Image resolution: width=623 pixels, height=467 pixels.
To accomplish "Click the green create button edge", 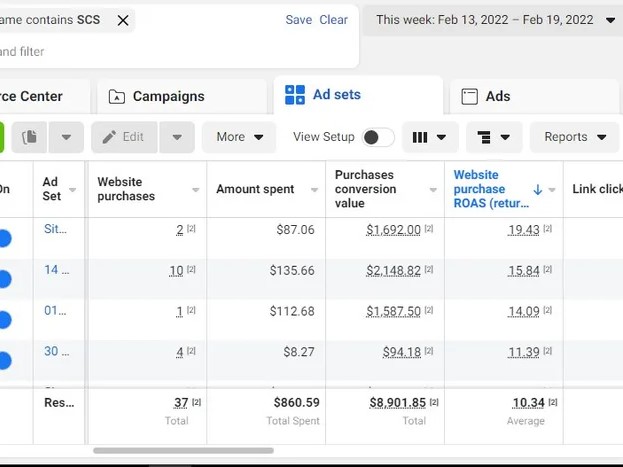I will [x=2, y=137].
